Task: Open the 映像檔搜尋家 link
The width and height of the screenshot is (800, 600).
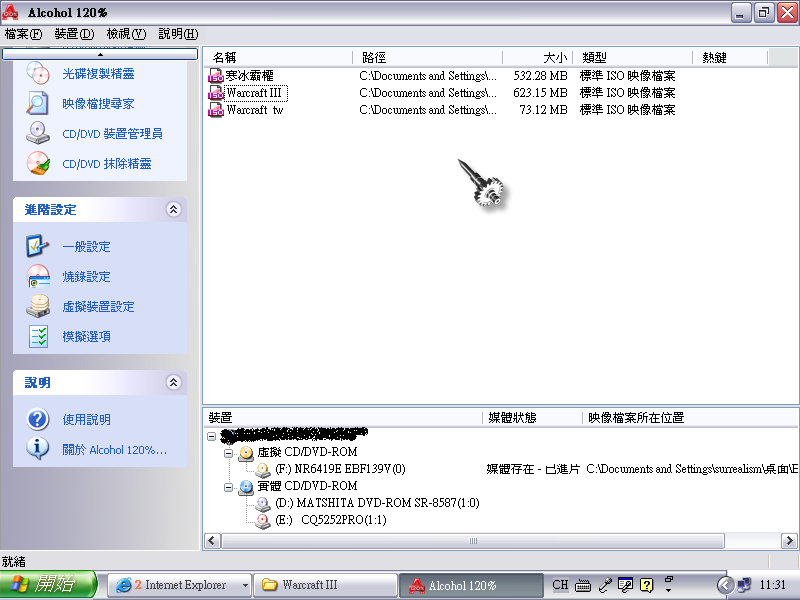Action: 98,104
